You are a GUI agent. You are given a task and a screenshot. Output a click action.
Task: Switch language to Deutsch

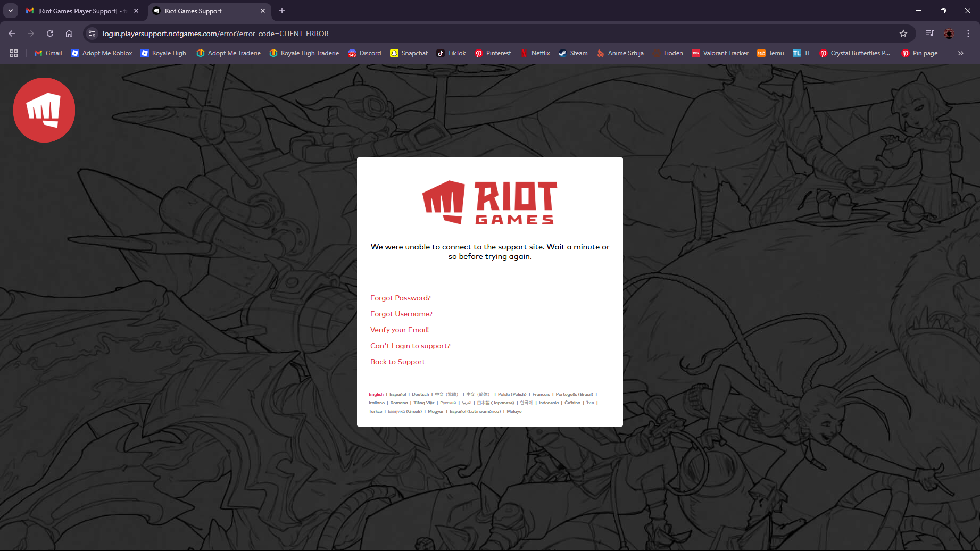[x=420, y=394]
